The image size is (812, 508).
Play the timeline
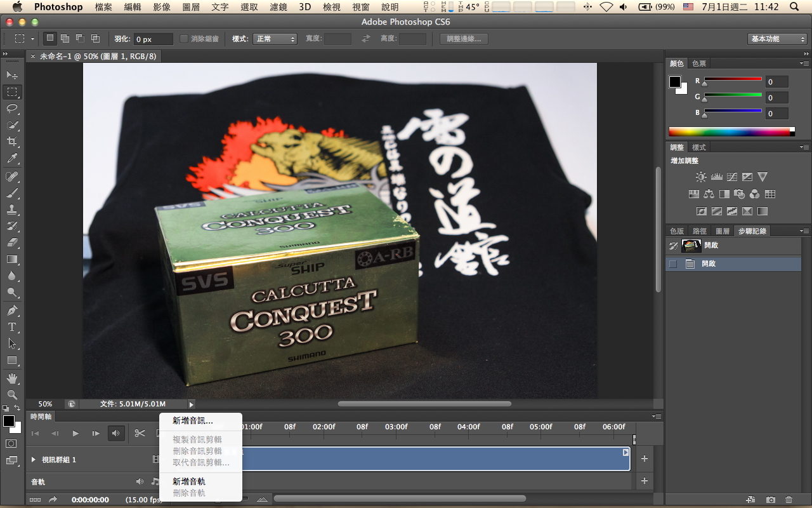coord(75,434)
